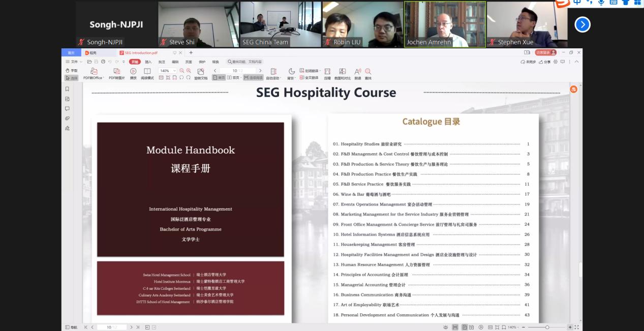The image size is (644, 331).
Task: Open the signature panel in sidebar
Action: (67, 128)
